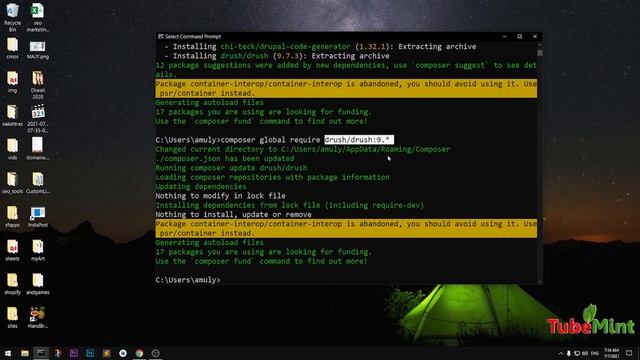This screenshot has height=360, width=640.
Task: Open File Explorer from taskbar
Action: (x=24, y=353)
